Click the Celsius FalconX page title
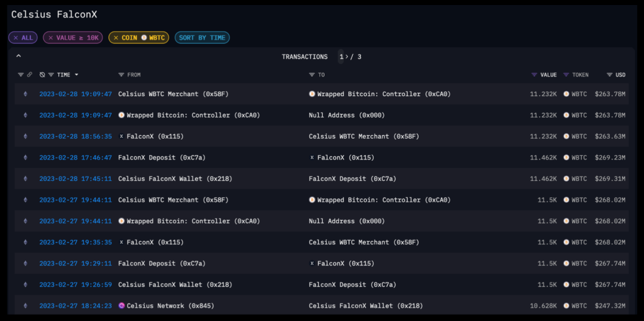 click(54, 14)
